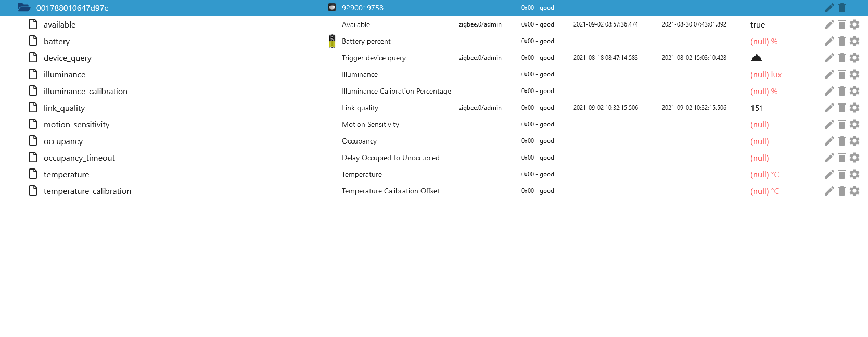Select the temperature tree row

[x=434, y=174]
